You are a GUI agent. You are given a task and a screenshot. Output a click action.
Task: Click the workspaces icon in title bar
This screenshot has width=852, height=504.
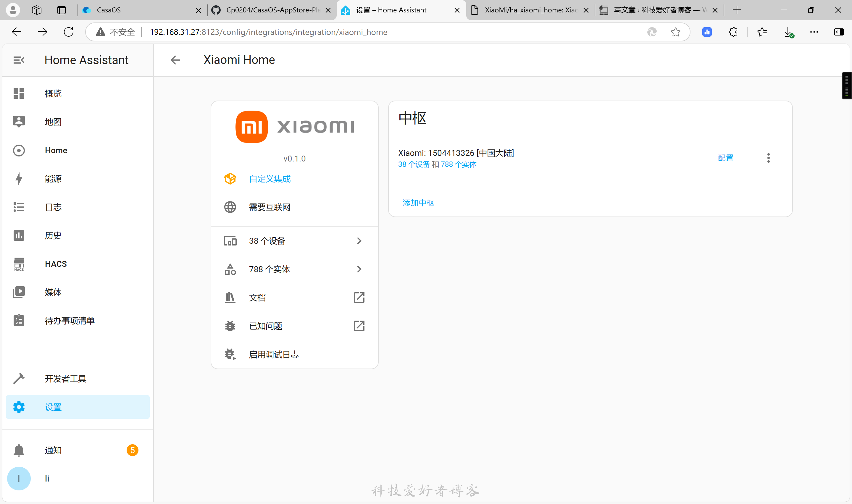pyautogui.click(x=36, y=10)
